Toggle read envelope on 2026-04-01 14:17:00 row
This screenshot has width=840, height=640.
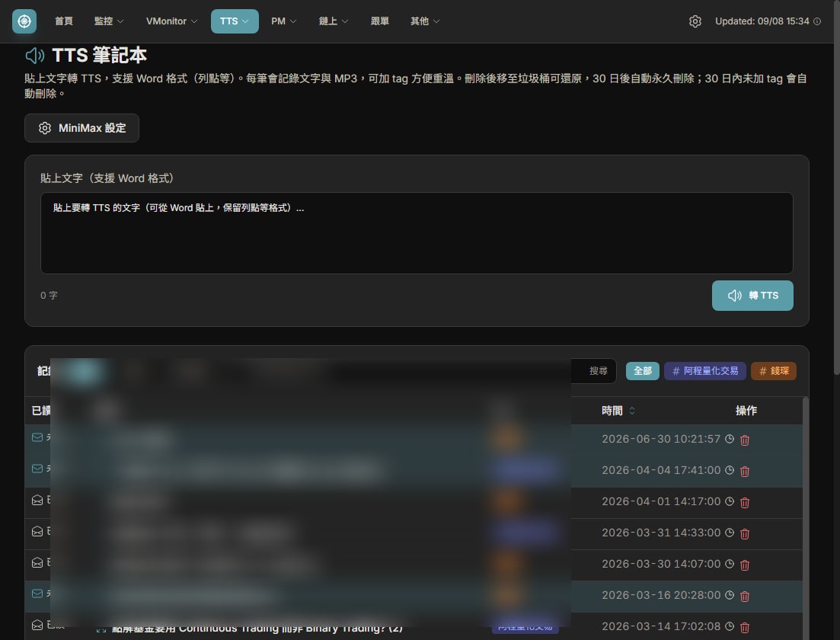point(37,500)
